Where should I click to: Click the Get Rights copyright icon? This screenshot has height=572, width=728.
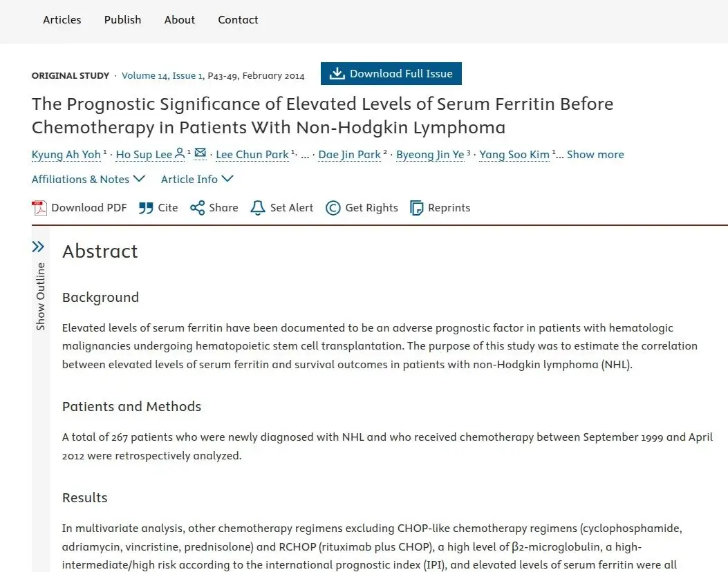pos(333,208)
